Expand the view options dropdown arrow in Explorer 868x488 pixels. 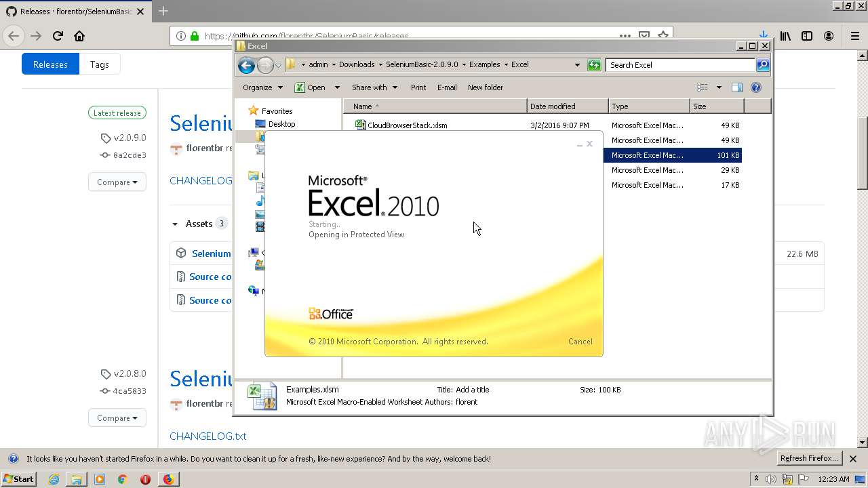pos(719,87)
